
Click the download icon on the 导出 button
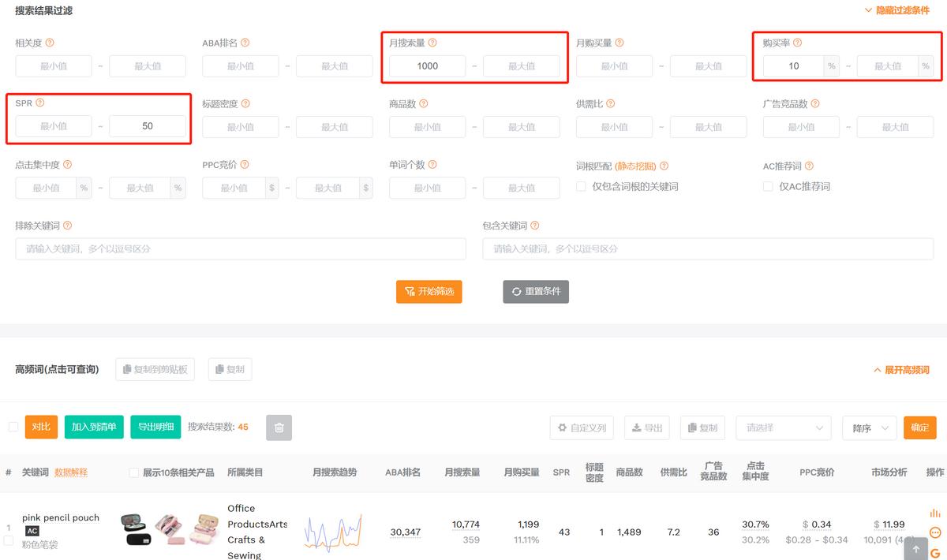636,427
